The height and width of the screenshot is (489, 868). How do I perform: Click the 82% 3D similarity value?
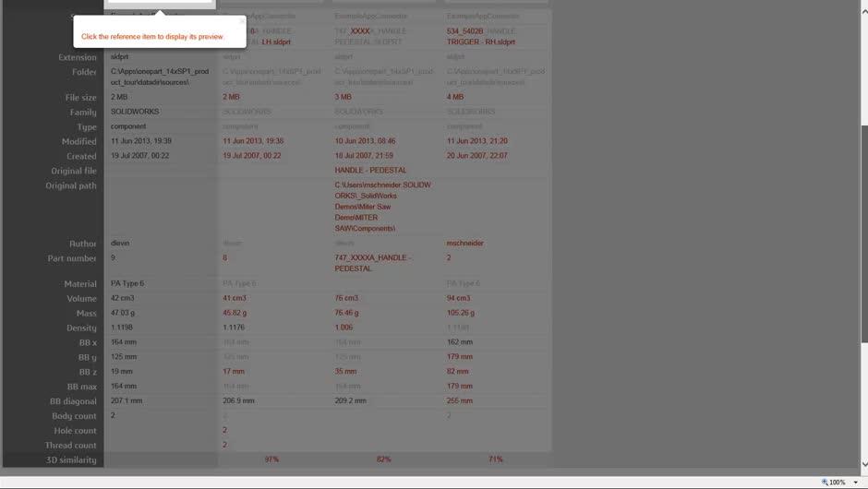tap(383, 459)
